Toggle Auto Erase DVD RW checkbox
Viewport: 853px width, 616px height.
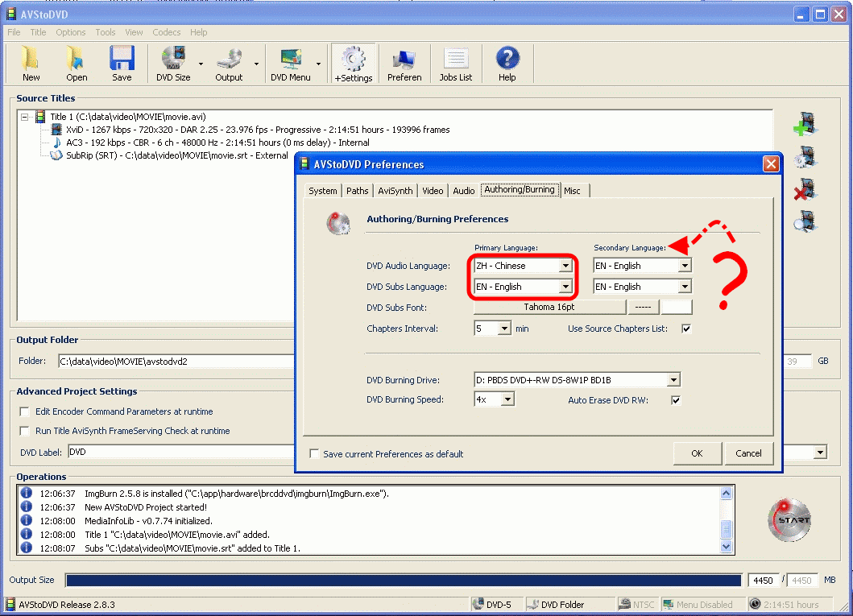tap(676, 400)
